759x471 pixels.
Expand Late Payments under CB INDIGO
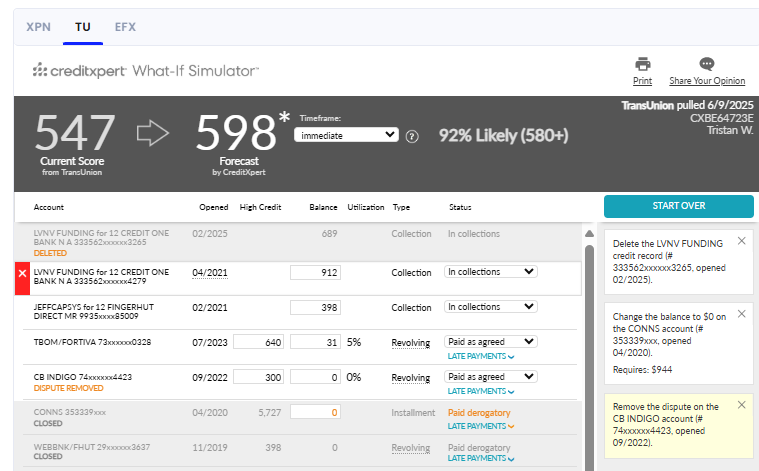[x=481, y=391]
